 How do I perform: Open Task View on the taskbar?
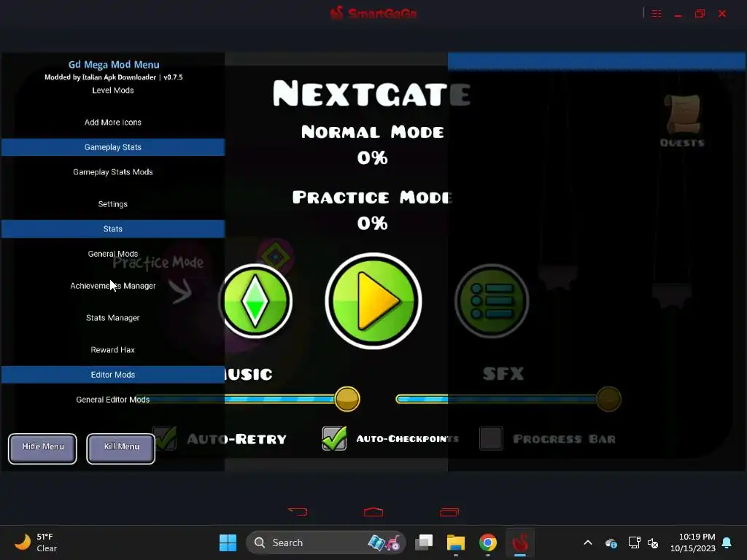coord(424,542)
